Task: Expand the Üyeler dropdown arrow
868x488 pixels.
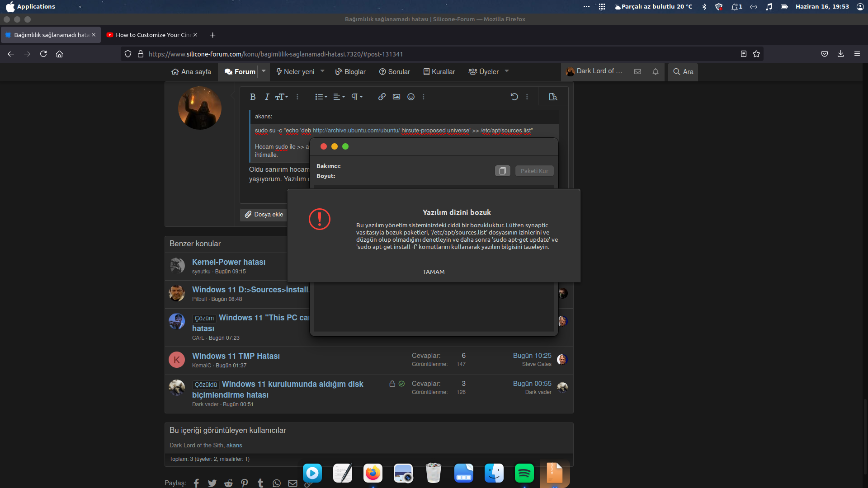Action: (507, 71)
